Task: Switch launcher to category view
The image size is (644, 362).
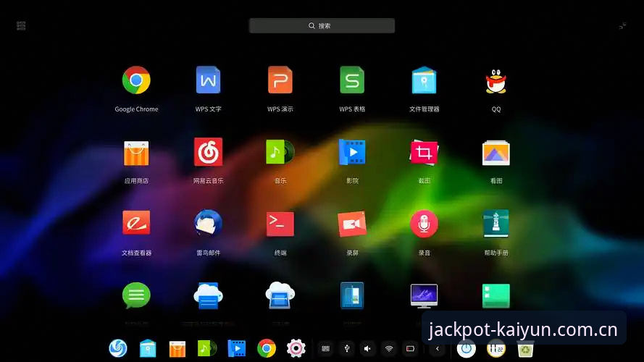Action: point(21,26)
